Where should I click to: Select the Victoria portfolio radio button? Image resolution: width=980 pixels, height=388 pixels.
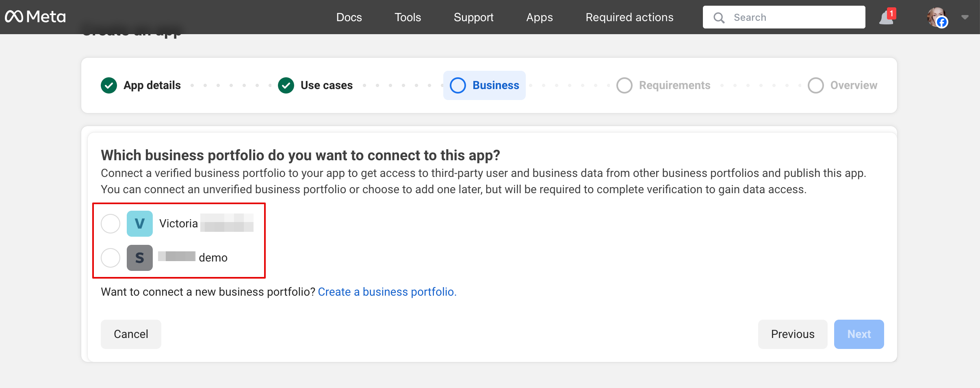[111, 224]
